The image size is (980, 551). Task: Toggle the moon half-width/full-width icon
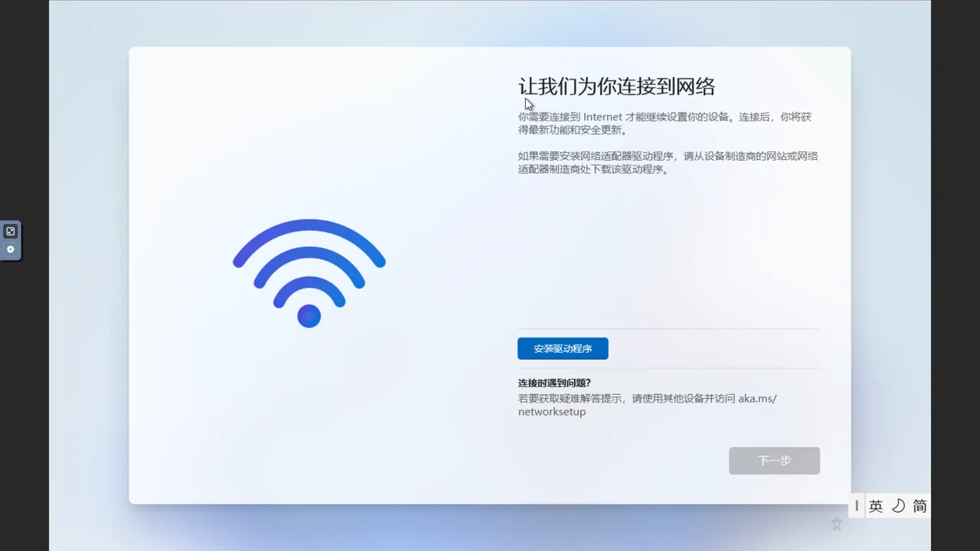coord(898,506)
